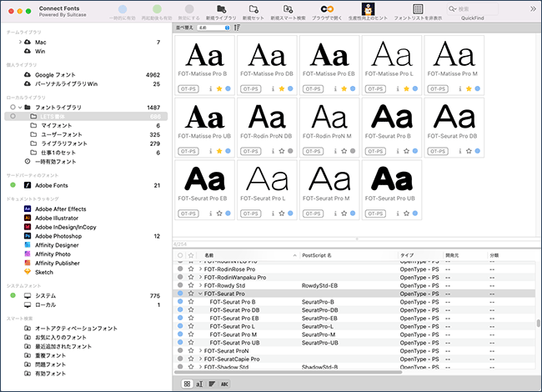Sort by the タイプ column header
This screenshot has height=392, width=542.
coord(420,255)
